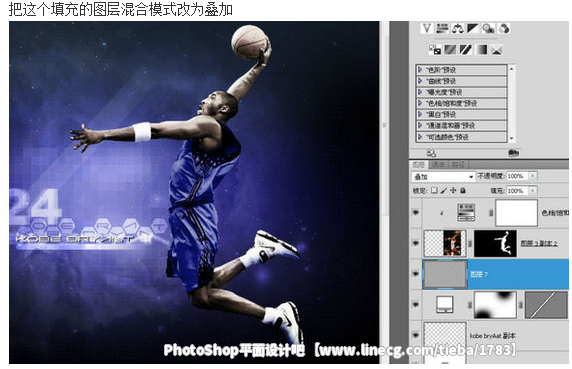Select the Hue/Saturation adjustment layer thumbnail
572x369 pixels.
point(466,213)
